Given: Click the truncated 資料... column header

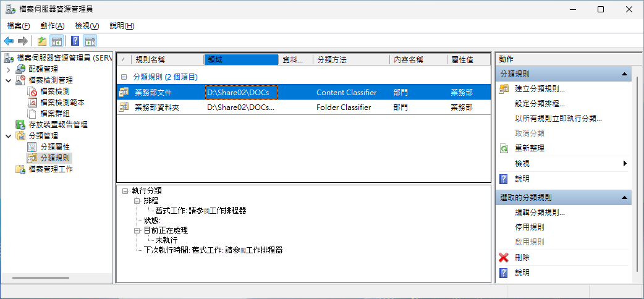Looking at the screenshot, I should [x=295, y=59].
